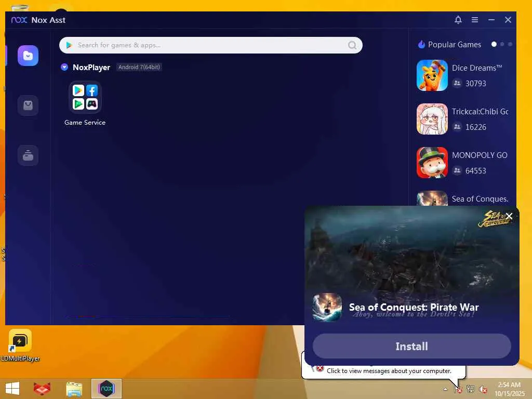Open the notifications bell in Nox Asst

(458, 20)
